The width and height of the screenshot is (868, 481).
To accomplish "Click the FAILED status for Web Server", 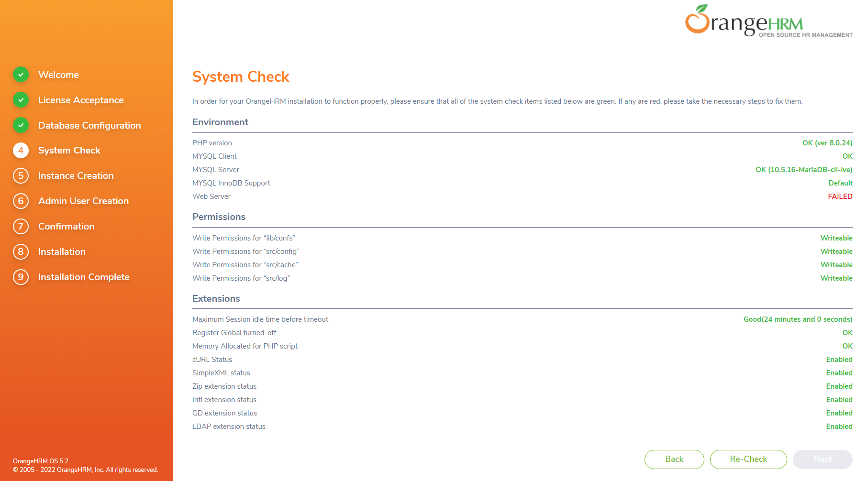I will pos(840,196).
